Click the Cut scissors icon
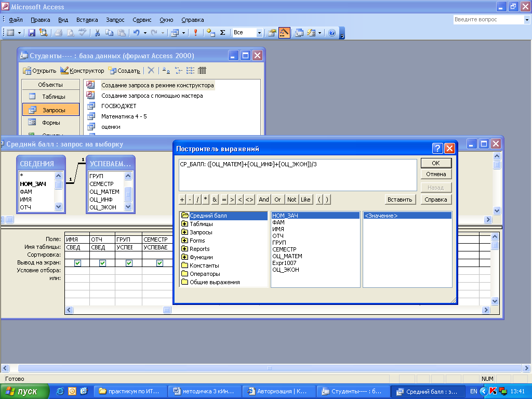532x399 pixels. (97, 33)
